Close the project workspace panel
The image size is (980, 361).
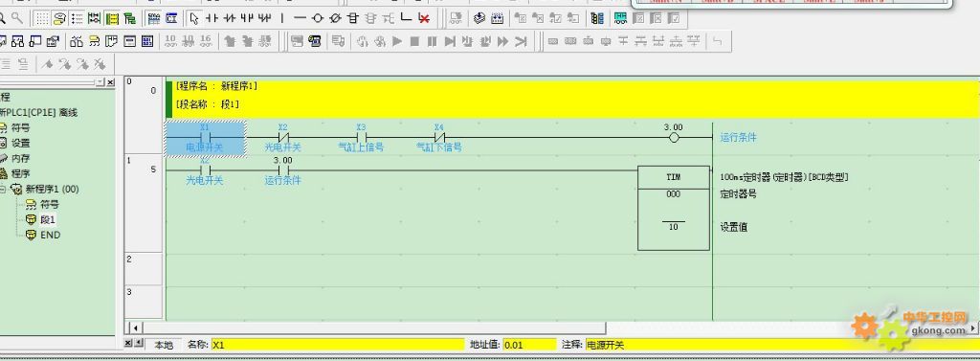(x=111, y=82)
